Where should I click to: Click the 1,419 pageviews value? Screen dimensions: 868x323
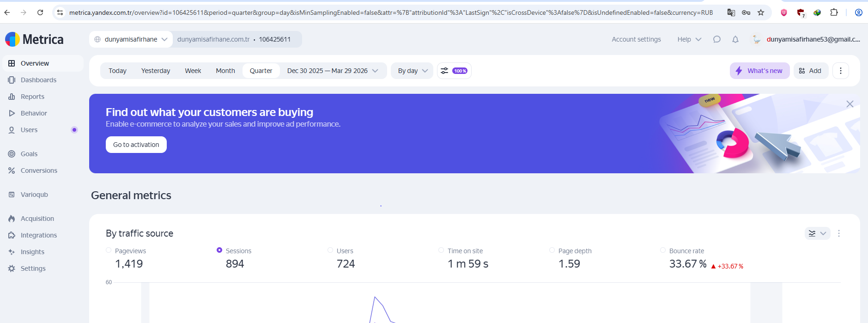(x=129, y=264)
